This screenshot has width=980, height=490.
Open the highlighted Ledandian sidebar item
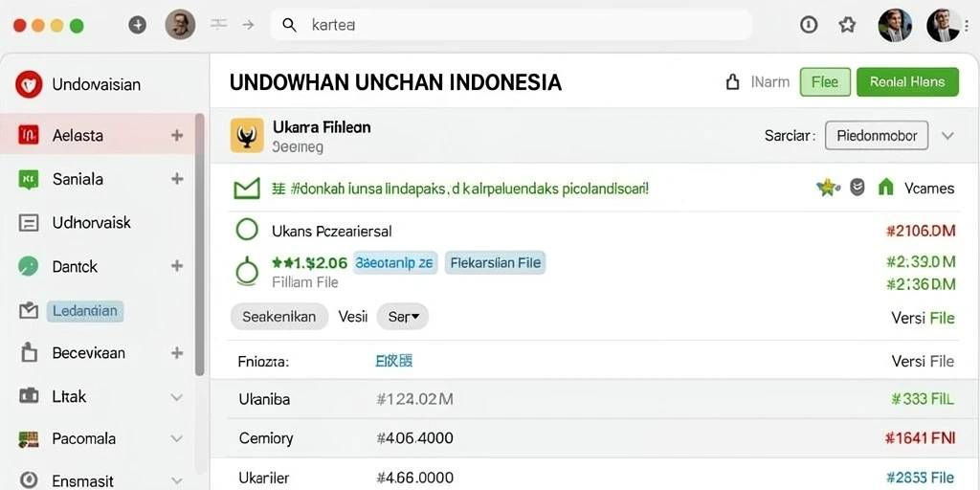coord(85,311)
